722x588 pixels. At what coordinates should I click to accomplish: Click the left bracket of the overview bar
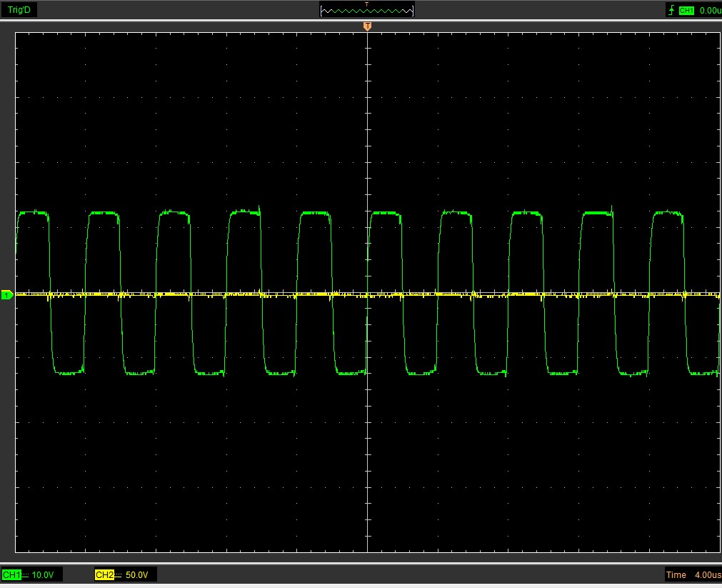(322, 11)
